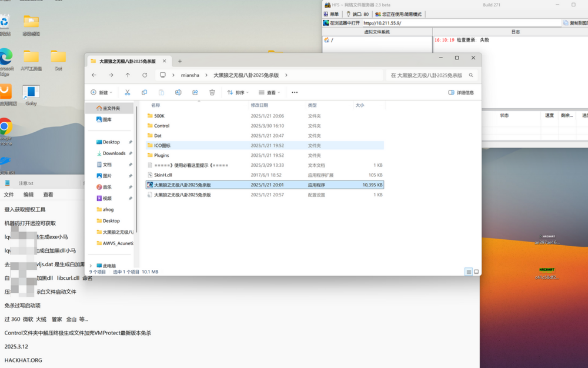This screenshot has width=588, height=368.
Task: Refresh the current Explorer folder
Action: point(145,75)
